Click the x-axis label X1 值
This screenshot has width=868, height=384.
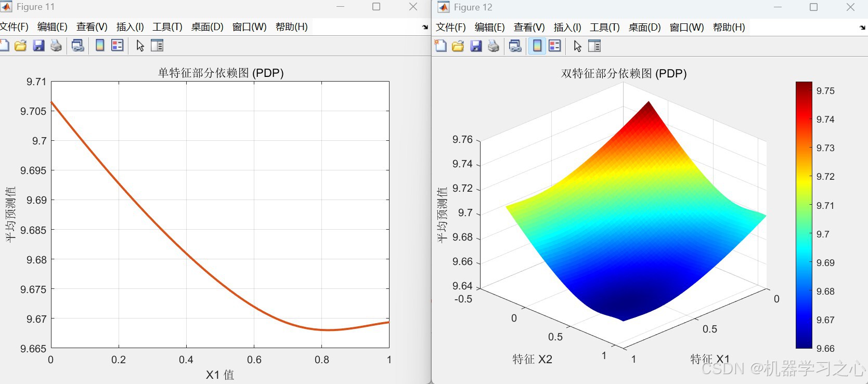(x=220, y=375)
